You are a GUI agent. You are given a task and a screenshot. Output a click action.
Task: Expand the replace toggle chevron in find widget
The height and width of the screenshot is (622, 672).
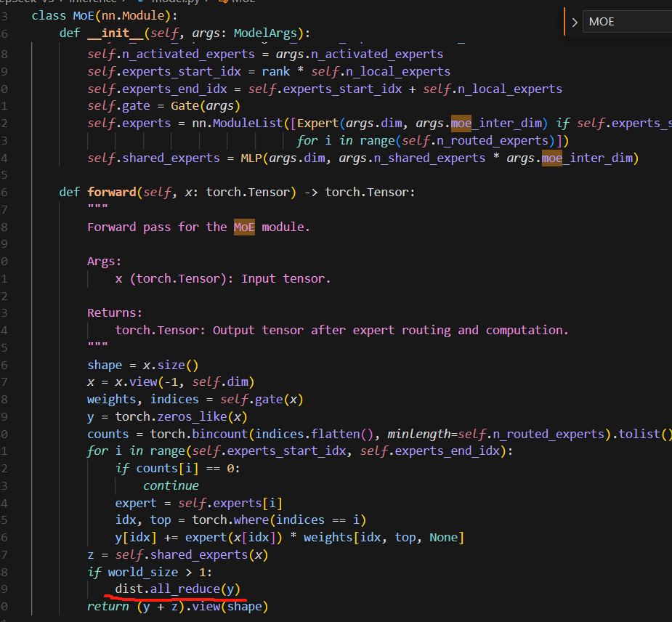tap(575, 22)
